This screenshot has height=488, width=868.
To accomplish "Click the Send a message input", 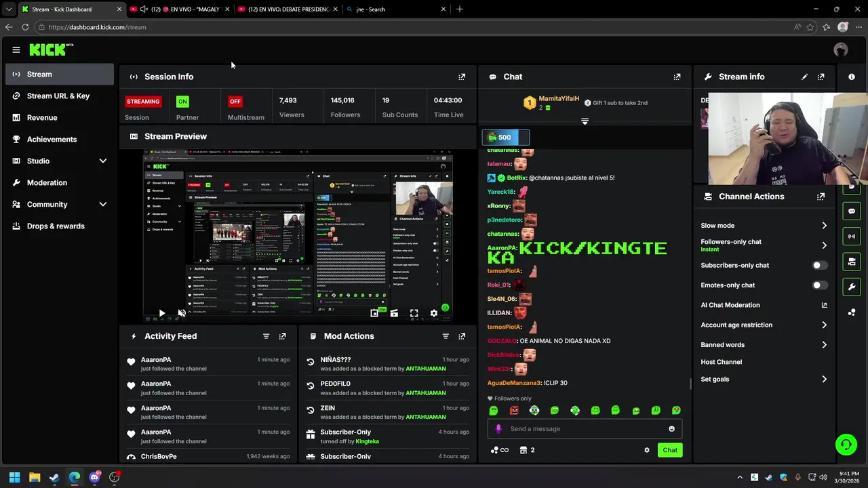I will [585, 428].
